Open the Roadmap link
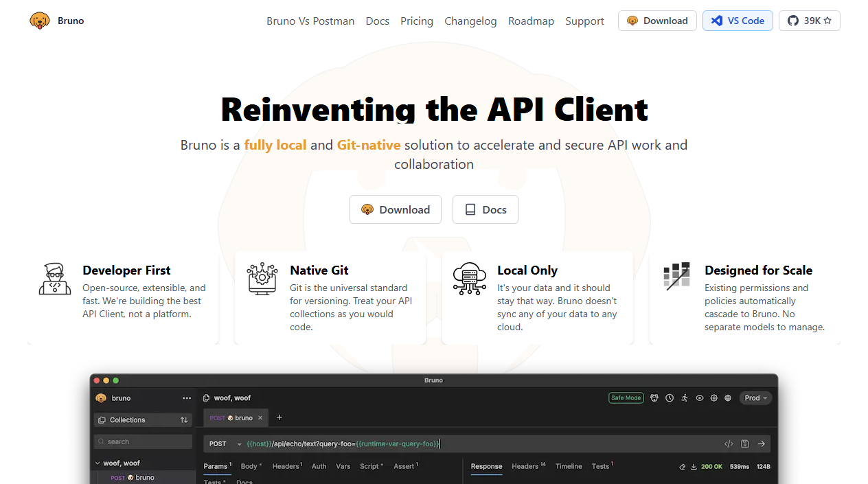Screen dimensions: 868x484 (x=531, y=21)
